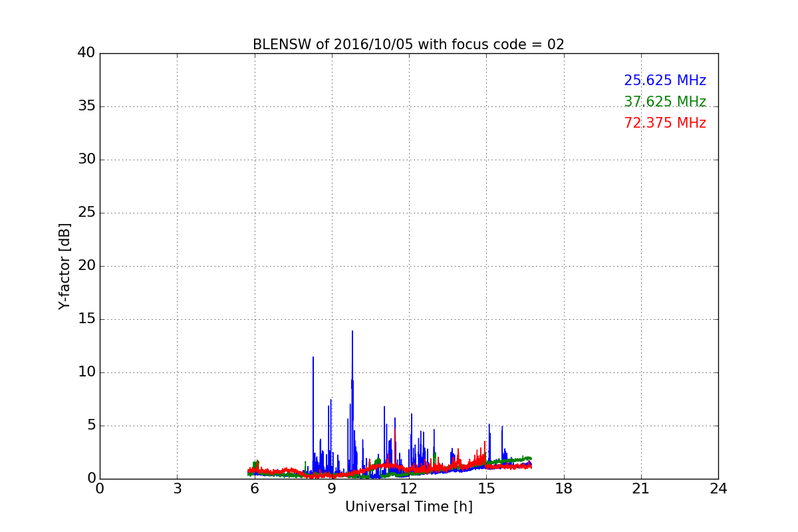Select the 25.625 MHz legend label
This screenshot has height=532, width=798.
[665, 80]
